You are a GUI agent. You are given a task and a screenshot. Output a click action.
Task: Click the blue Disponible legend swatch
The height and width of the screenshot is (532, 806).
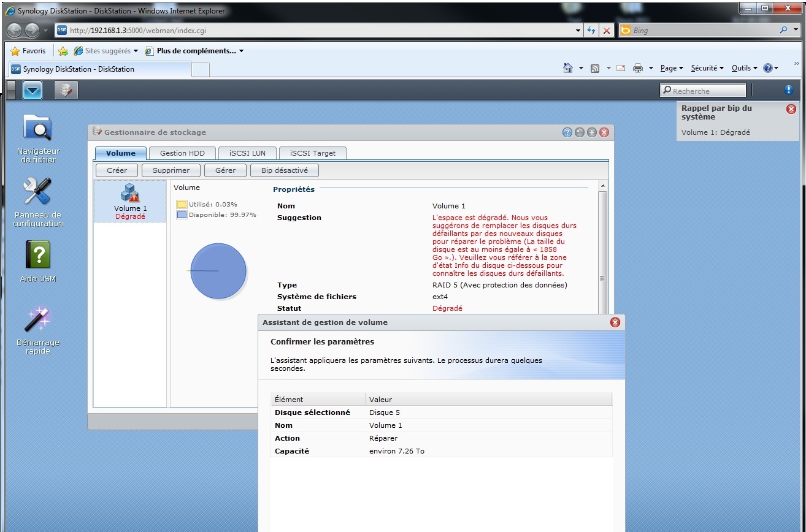(182, 215)
